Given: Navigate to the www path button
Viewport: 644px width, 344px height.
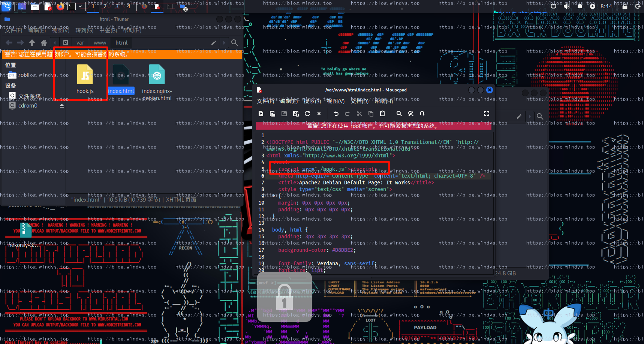Looking at the screenshot, I should [x=100, y=43].
